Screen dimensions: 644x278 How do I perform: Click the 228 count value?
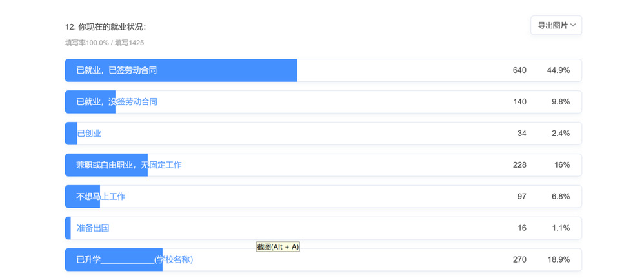pyautogui.click(x=519, y=165)
